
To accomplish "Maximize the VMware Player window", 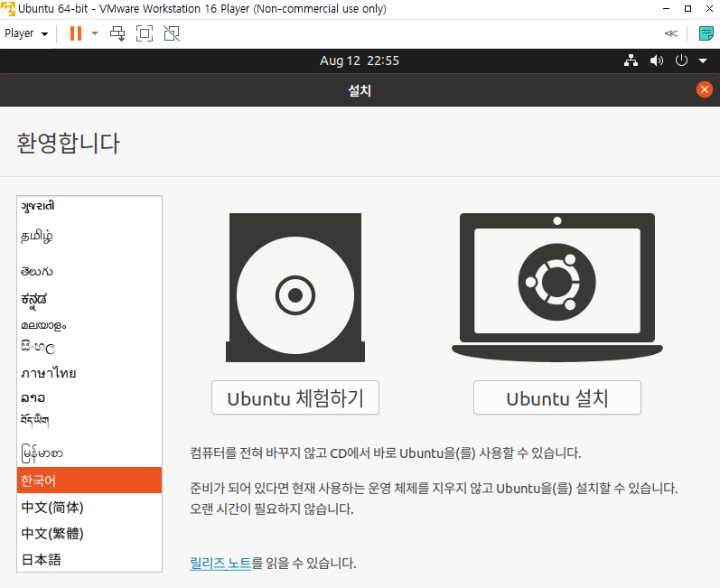I will (x=687, y=9).
